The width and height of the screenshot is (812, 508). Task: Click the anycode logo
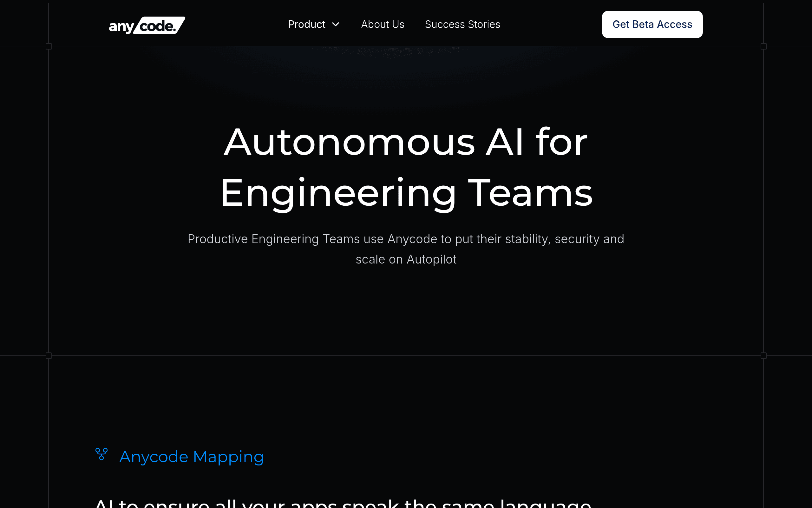147,25
